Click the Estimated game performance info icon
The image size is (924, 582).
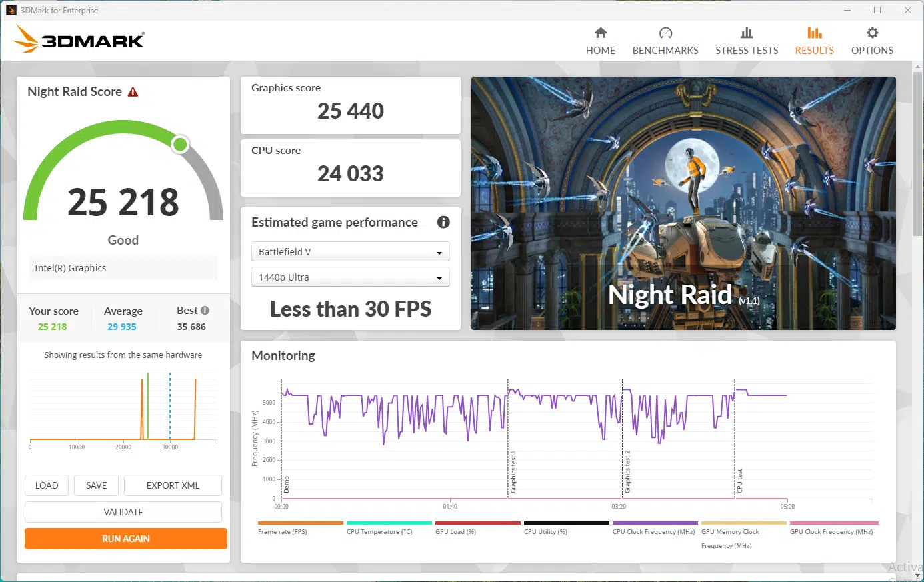click(x=443, y=222)
